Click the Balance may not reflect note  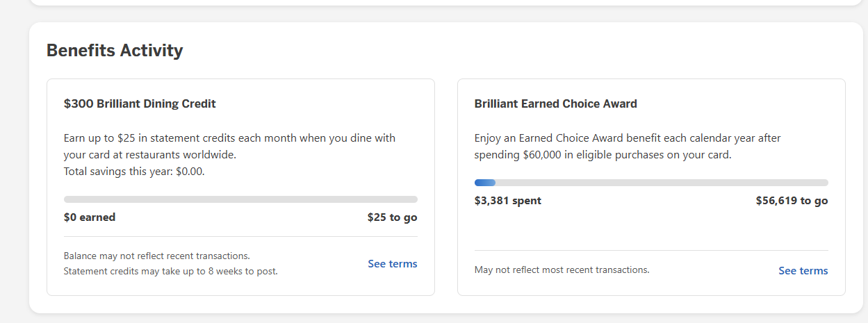pos(156,256)
